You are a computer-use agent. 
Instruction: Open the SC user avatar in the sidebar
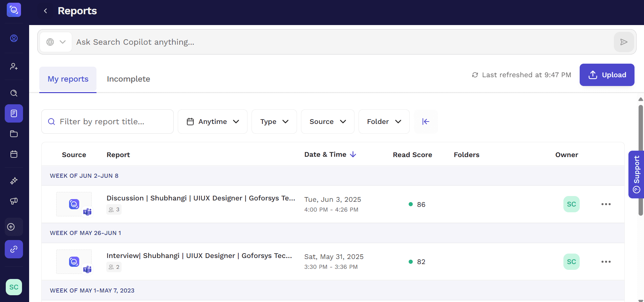point(14,287)
